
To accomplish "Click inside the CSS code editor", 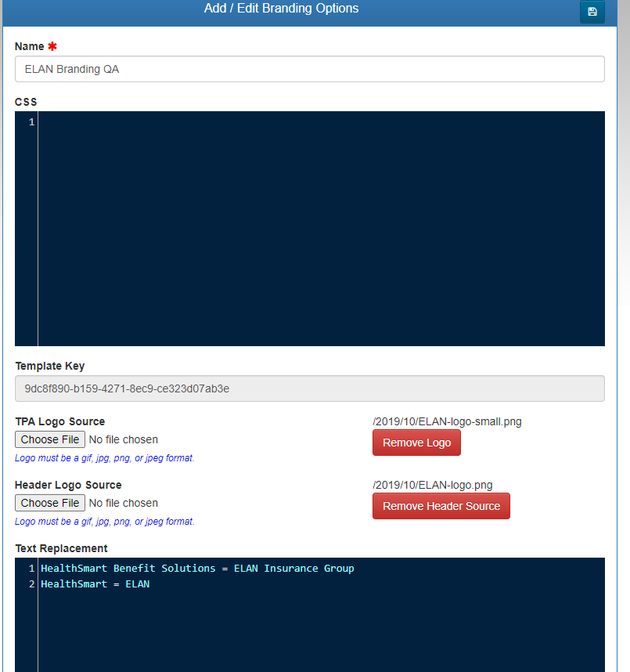I will click(x=321, y=228).
